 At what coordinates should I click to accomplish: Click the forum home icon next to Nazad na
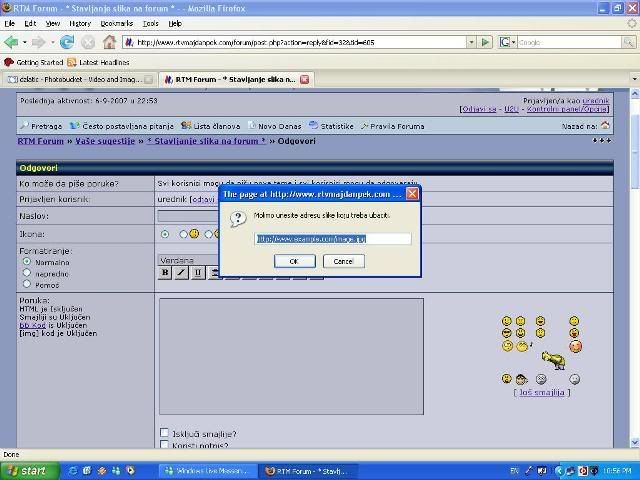coord(605,125)
